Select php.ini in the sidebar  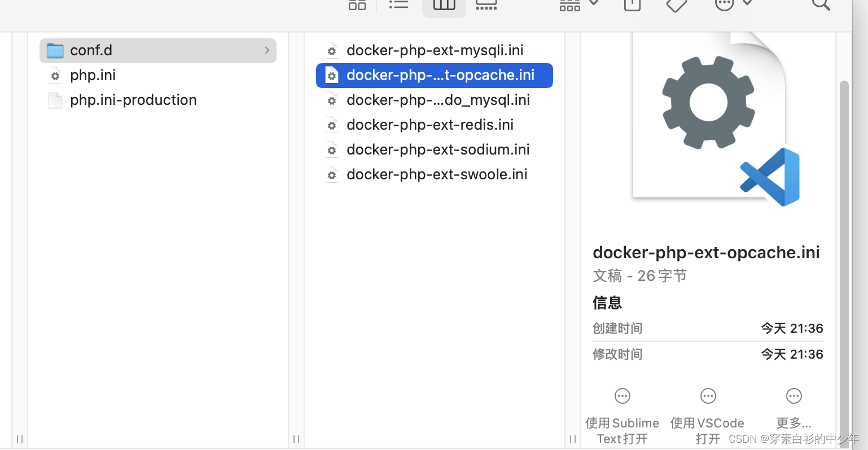[x=93, y=75]
